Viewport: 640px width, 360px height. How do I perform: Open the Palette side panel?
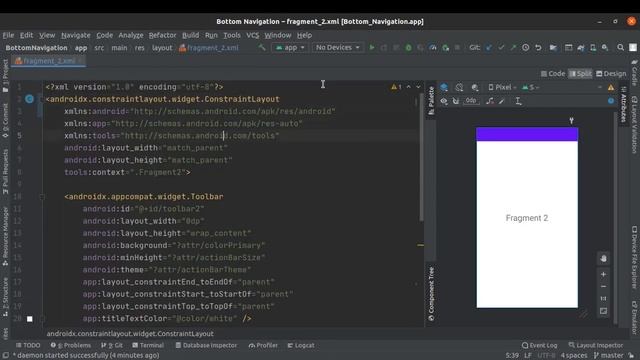[x=431, y=100]
